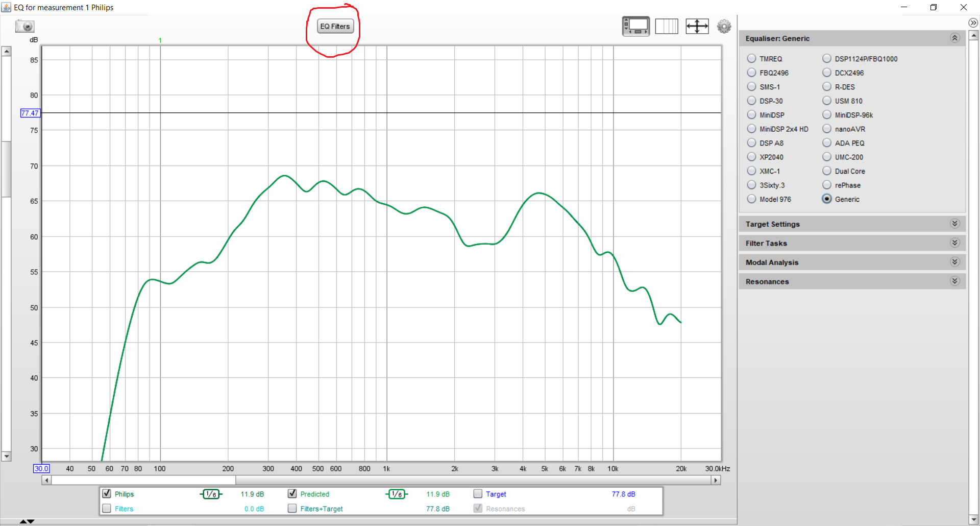Collapse side panel with double-arrow icon
The image size is (980, 526).
(x=973, y=22)
